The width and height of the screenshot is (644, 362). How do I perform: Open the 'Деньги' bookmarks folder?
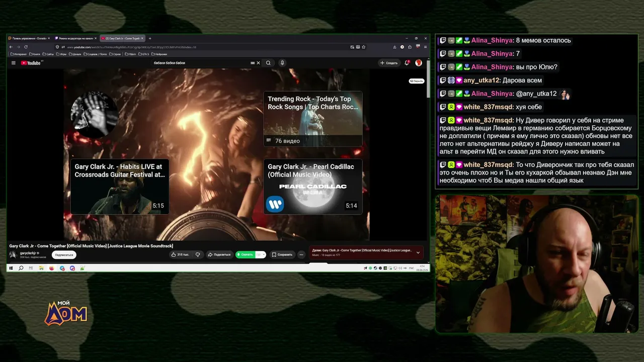pos(75,54)
